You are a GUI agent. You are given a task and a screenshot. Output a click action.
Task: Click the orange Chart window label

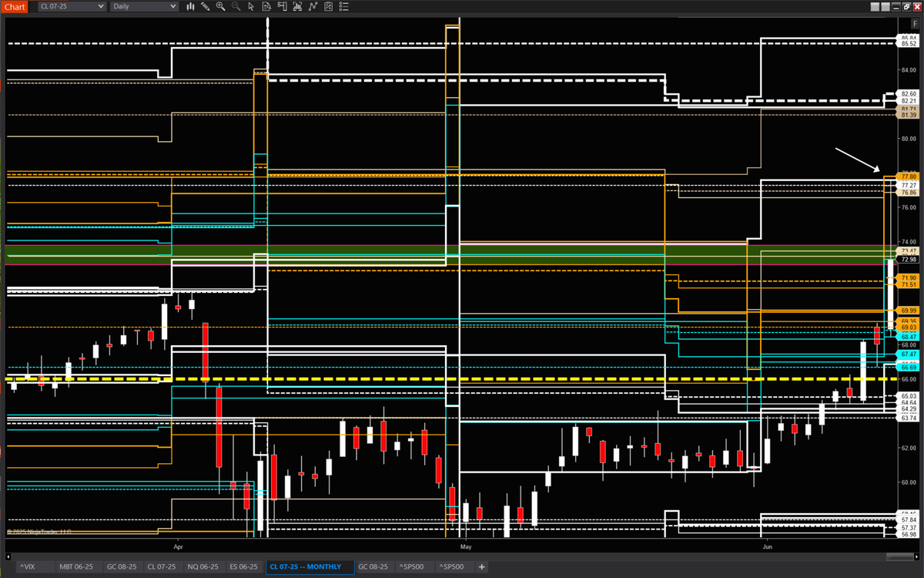pyautogui.click(x=15, y=6)
